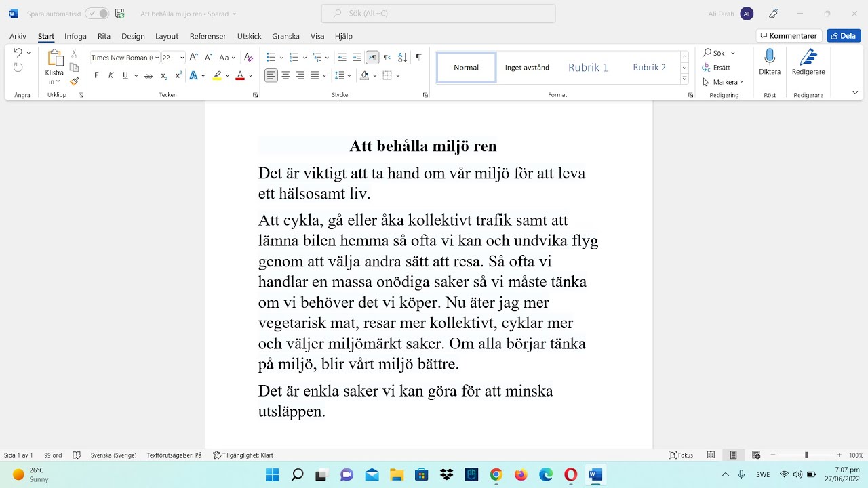
Task: Toggle show paragraph marks pilcrow
Action: tap(418, 58)
